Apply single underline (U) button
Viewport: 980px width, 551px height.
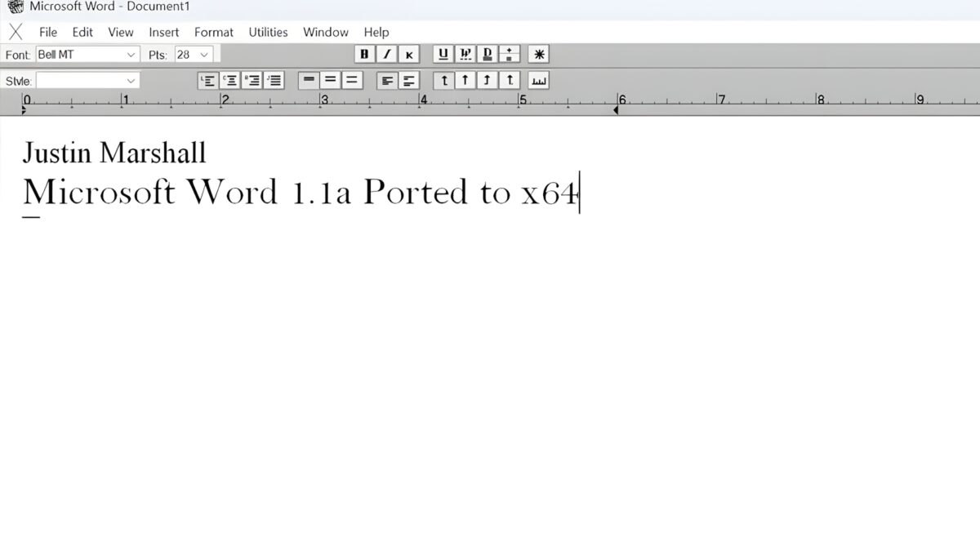(x=443, y=55)
